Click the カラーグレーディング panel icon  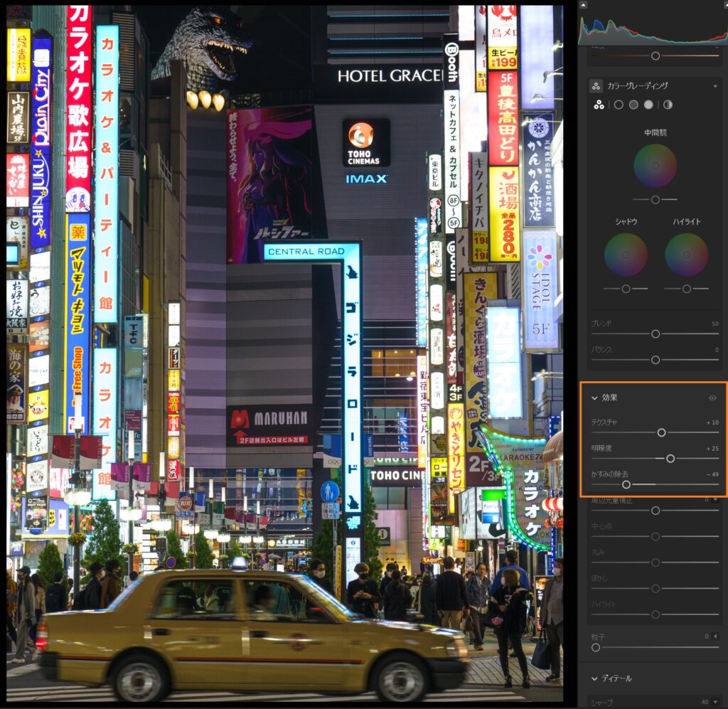[596, 85]
